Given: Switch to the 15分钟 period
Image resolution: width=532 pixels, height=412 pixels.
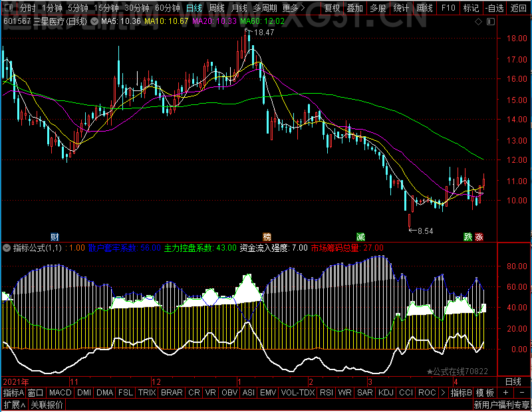Looking at the screenshot, I should pos(106,8).
